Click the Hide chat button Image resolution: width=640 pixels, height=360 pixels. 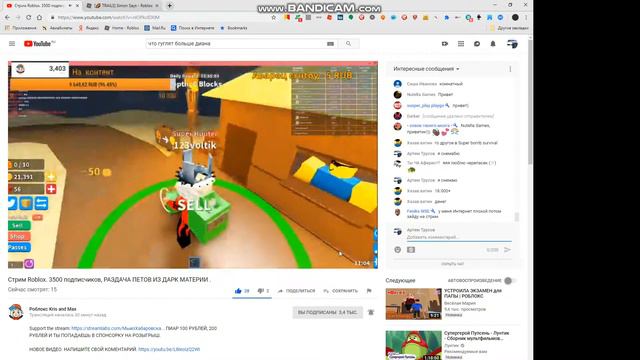[x=452, y=264]
